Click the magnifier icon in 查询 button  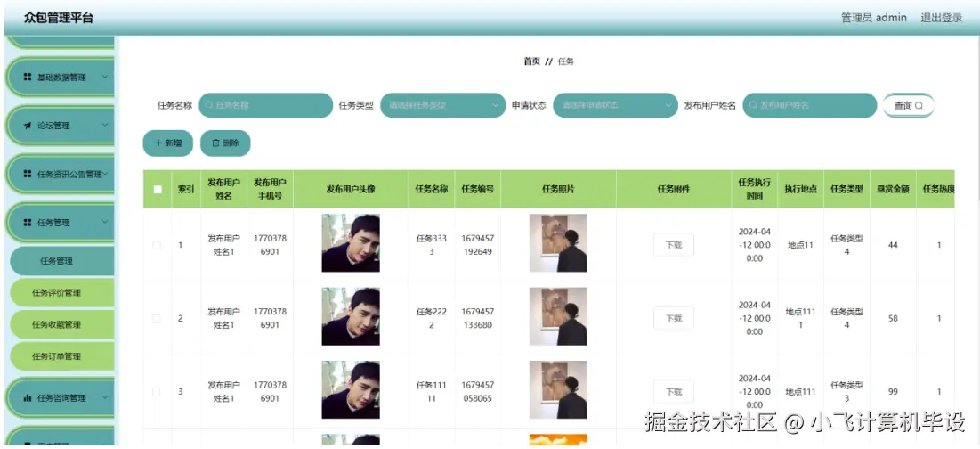[x=919, y=106]
